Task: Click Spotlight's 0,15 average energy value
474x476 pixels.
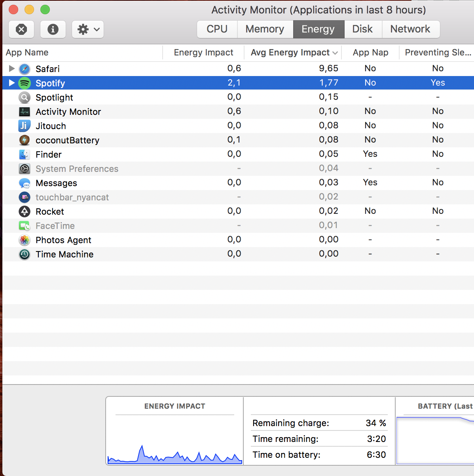Action: [328, 97]
